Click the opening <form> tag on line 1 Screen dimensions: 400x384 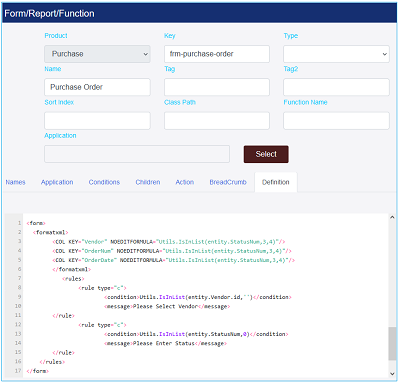click(x=36, y=223)
